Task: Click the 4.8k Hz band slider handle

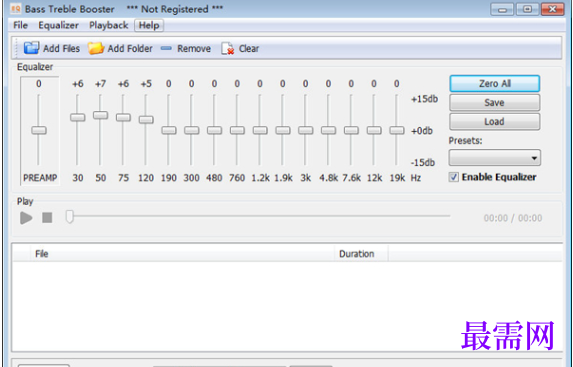Action: (x=329, y=130)
